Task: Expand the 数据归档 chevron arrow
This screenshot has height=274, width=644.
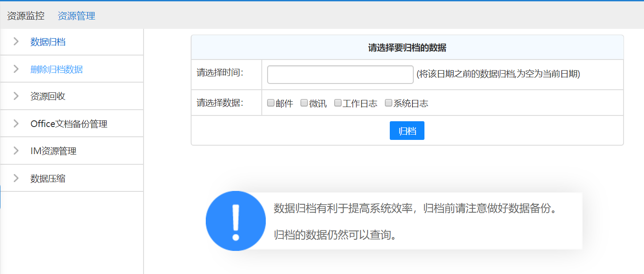Action: (x=16, y=42)
